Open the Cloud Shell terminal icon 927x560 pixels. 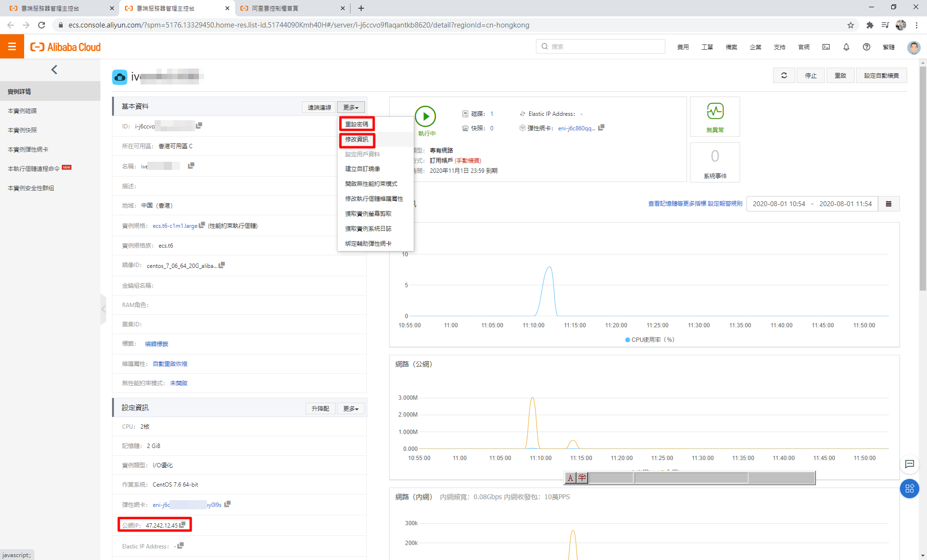(x=826, y=47)
